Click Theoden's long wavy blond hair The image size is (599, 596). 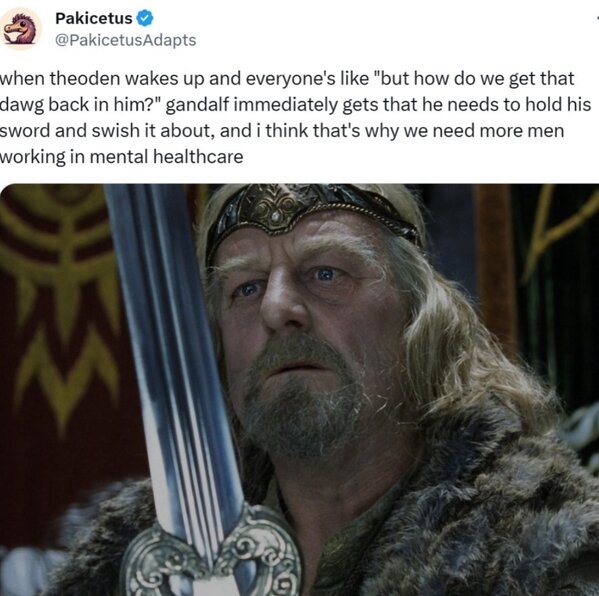458,344
